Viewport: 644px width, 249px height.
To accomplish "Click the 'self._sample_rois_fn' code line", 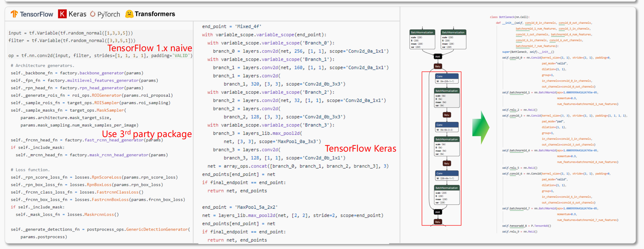I will [x=91, y=103].
